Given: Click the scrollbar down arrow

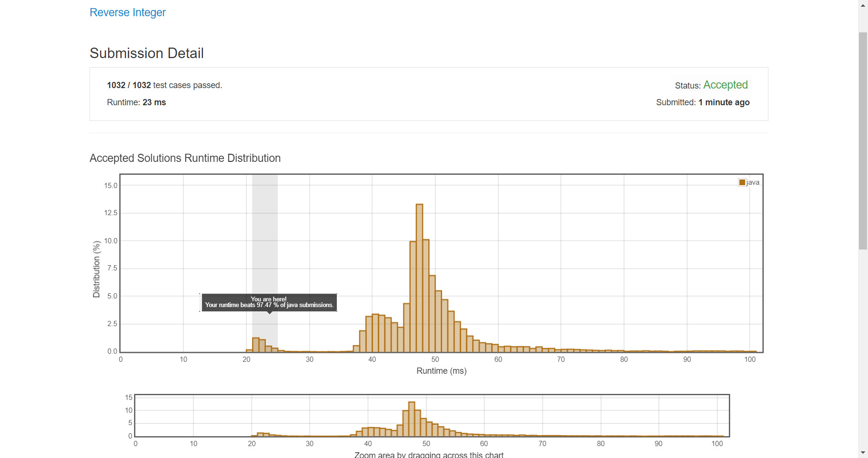Looking at the screenshot, I should click(x=863, y=453).
